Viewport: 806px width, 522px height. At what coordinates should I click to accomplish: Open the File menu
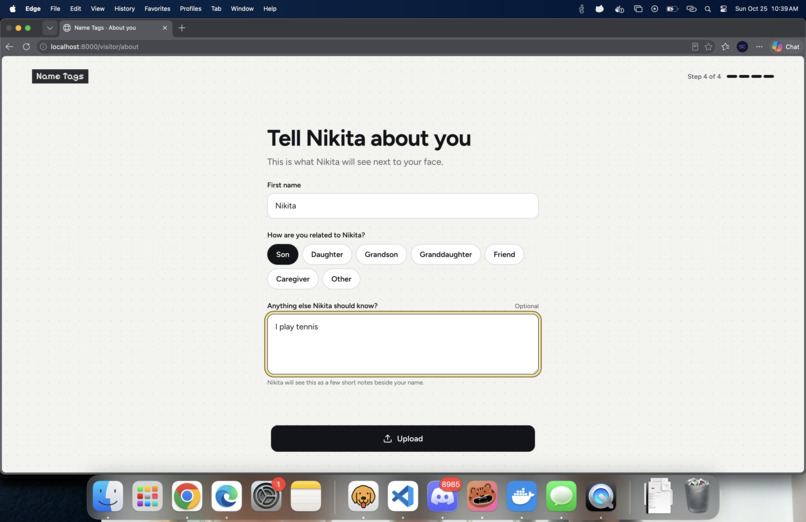55,9
